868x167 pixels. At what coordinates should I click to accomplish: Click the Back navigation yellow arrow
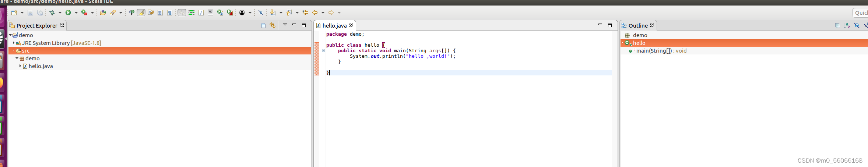pos(315,13)
